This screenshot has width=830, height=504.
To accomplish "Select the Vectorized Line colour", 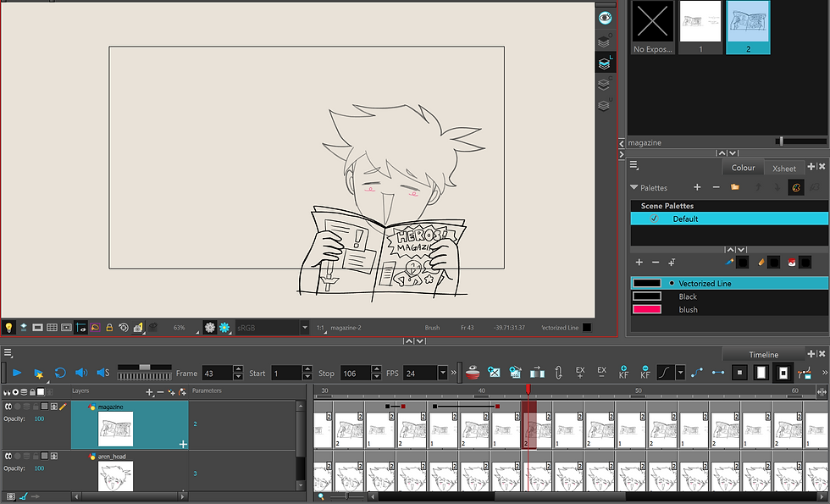I will (x=729, y=283).
